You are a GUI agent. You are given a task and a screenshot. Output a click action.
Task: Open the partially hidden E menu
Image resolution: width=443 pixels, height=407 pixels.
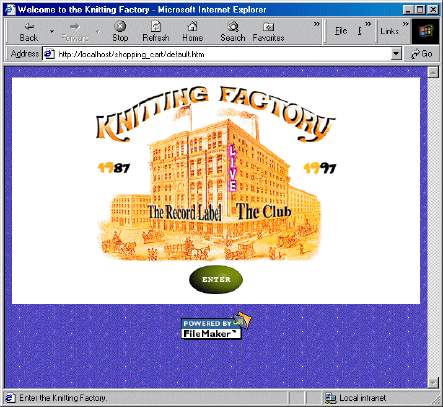359,31
